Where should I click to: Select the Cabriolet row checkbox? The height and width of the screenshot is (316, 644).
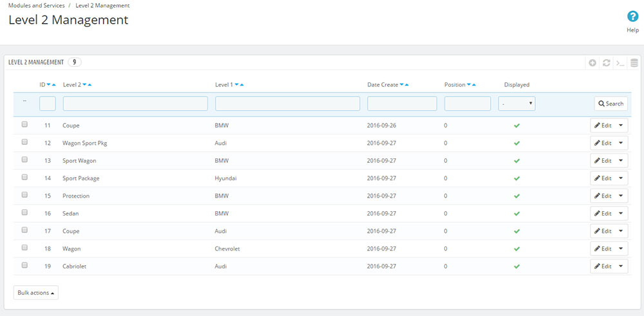tap(24, 265)
